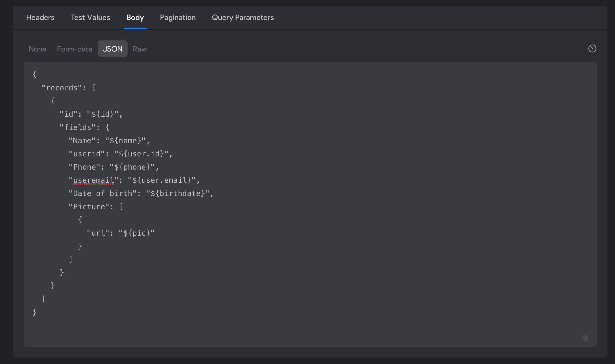Choose the Form-data body type

click(74, 49)
